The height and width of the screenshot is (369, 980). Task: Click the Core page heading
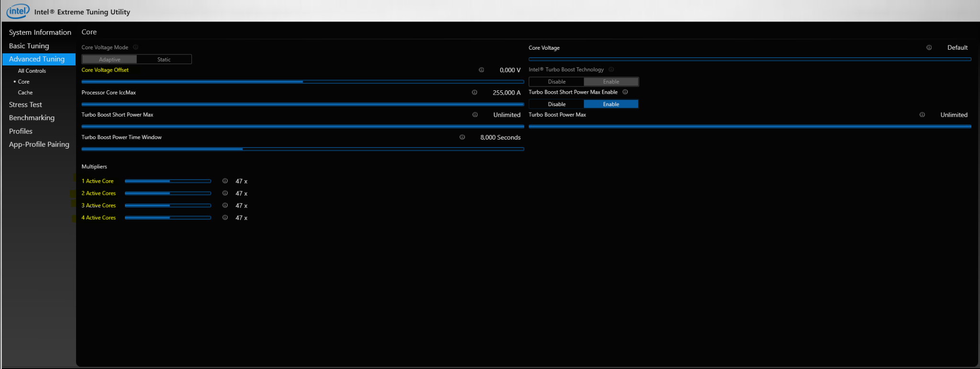[89, 32]
